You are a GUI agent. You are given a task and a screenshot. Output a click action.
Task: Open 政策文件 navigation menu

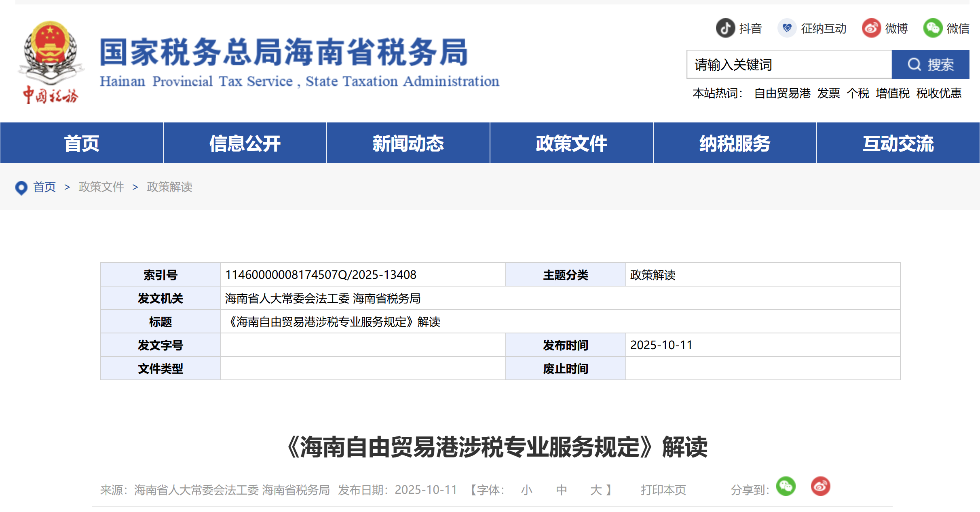click(572, 143)
